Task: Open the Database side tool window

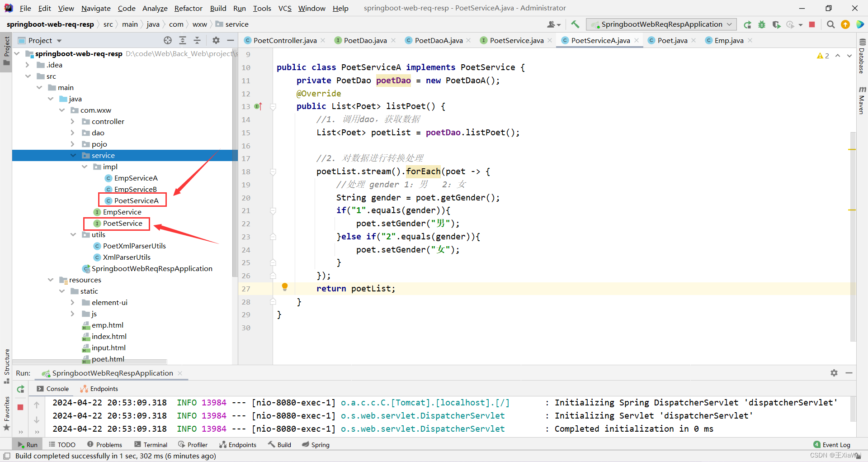Action: [862, 57]
